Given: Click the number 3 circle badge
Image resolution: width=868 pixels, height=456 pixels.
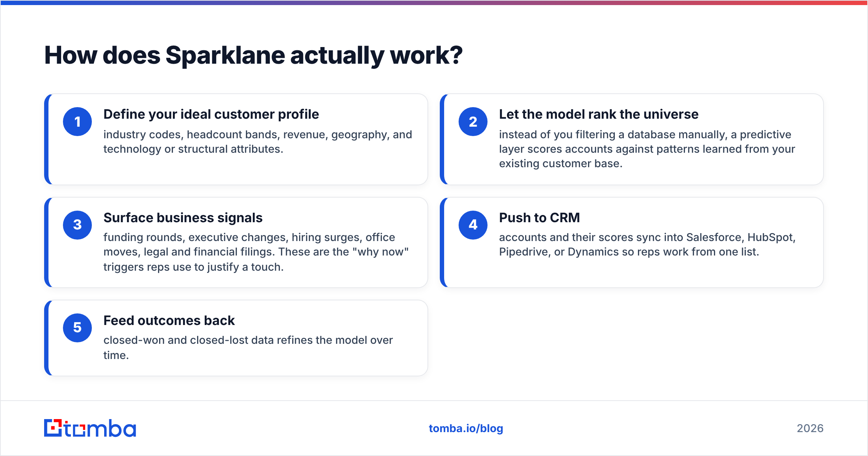Looking at the screenshot, I should point(77,225).
